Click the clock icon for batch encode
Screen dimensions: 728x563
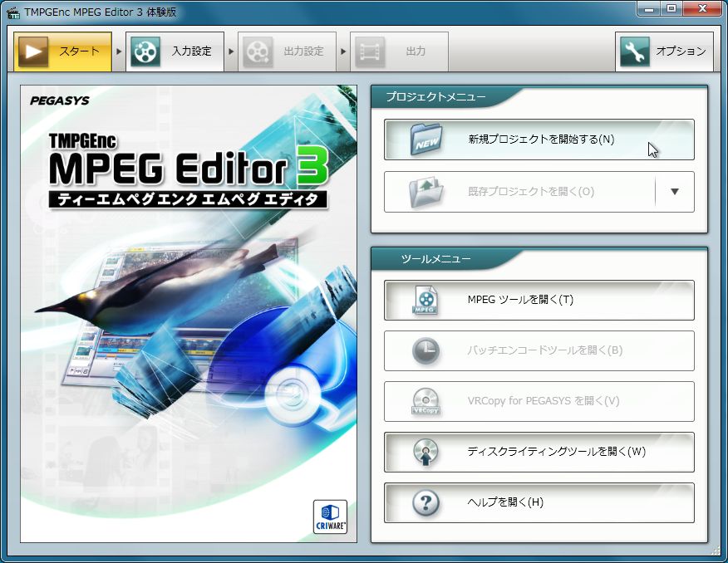(x=425, y=351)
